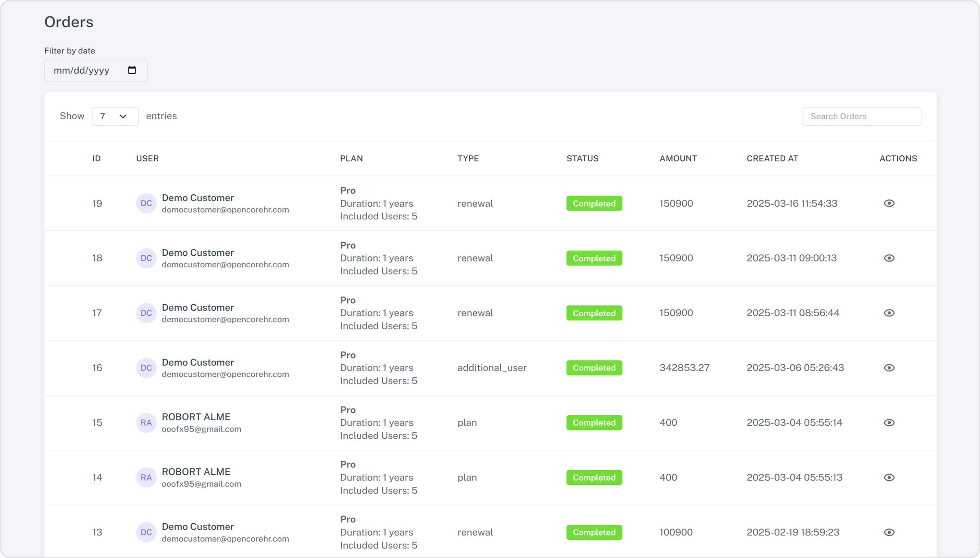Click Completed badge for order 16
Screen dimensions: 980x558
(594, 367)
